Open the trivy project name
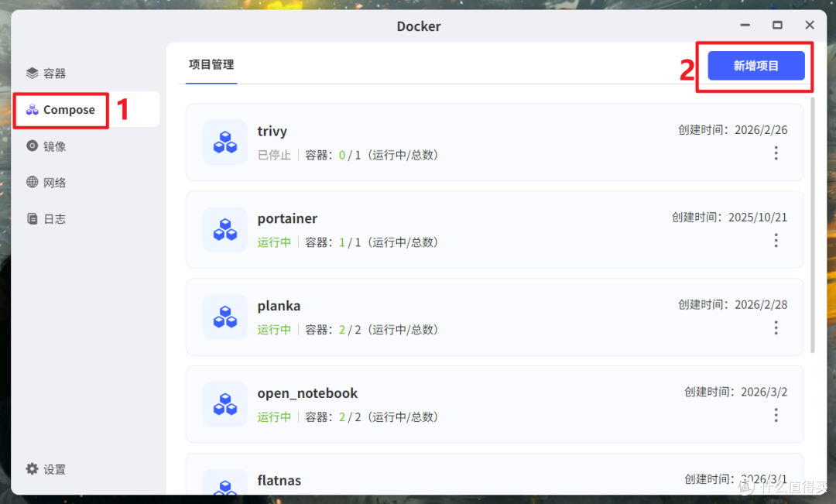The image size is (836, 504). click(272, 131)
